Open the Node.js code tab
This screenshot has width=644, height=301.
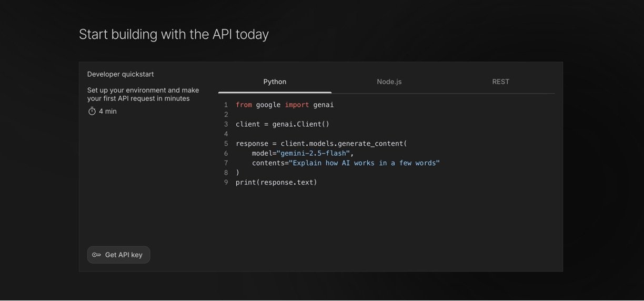(x=389, y=82)
